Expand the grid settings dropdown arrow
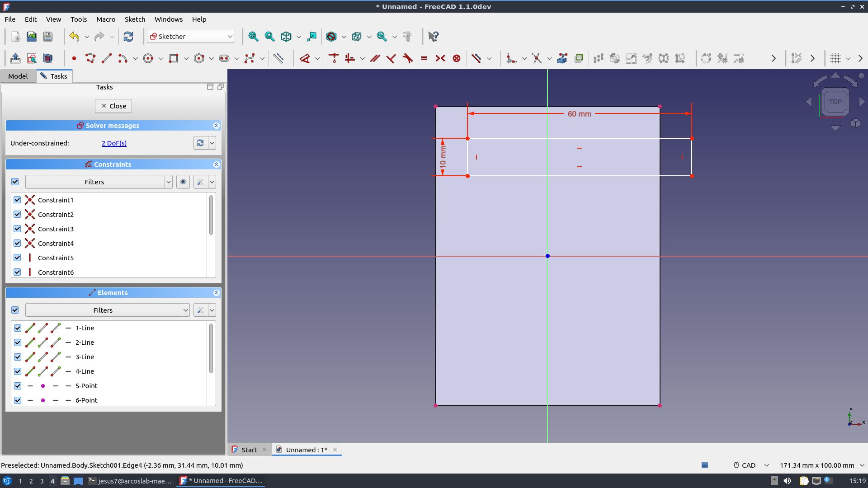This screenshot has height=488, width=868. pos(848,58)
